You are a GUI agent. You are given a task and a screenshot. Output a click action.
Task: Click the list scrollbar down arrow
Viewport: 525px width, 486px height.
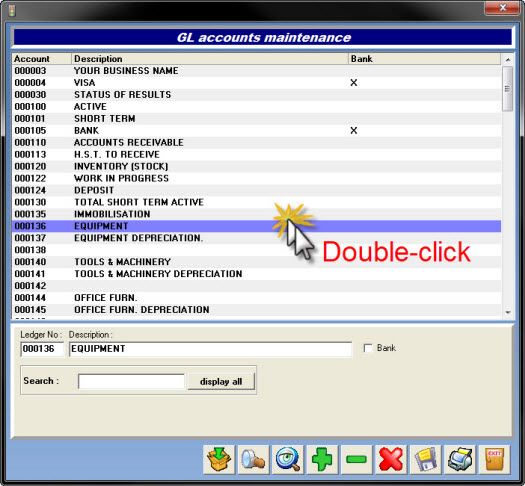pos(508,312)
